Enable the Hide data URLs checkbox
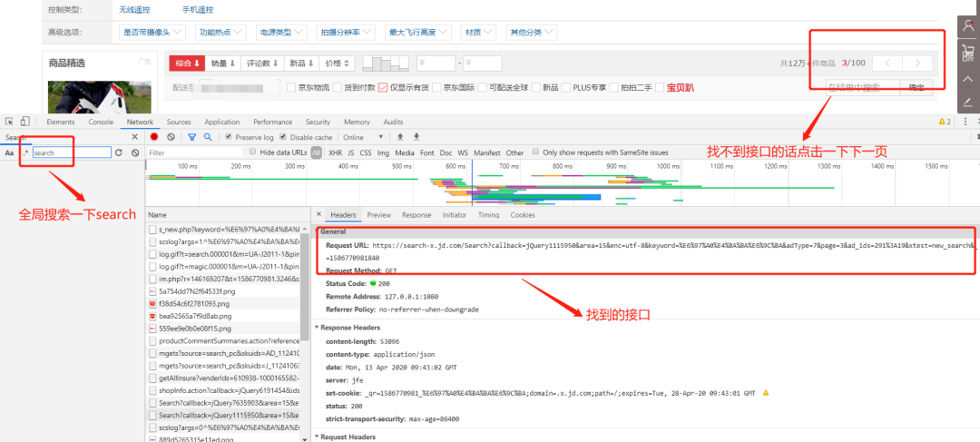This screenshot has width=980, height=442. [x=253, y=152]
